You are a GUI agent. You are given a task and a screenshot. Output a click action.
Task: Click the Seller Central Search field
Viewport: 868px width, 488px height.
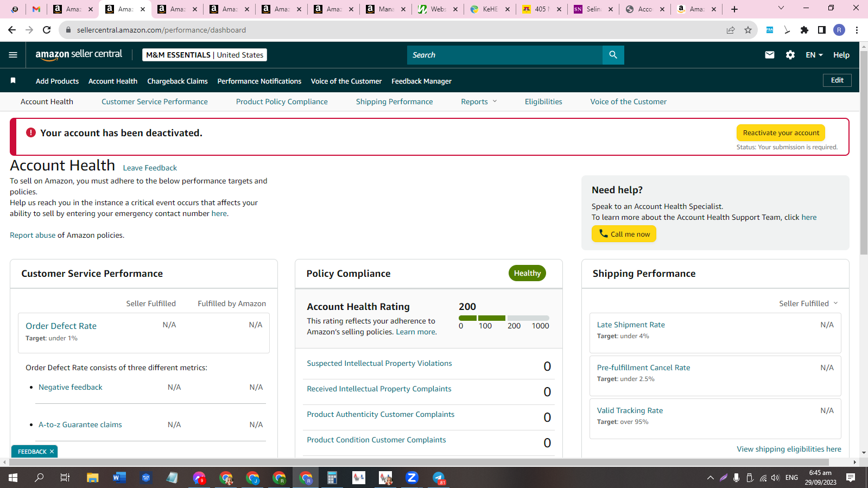[x=505, y=55]
